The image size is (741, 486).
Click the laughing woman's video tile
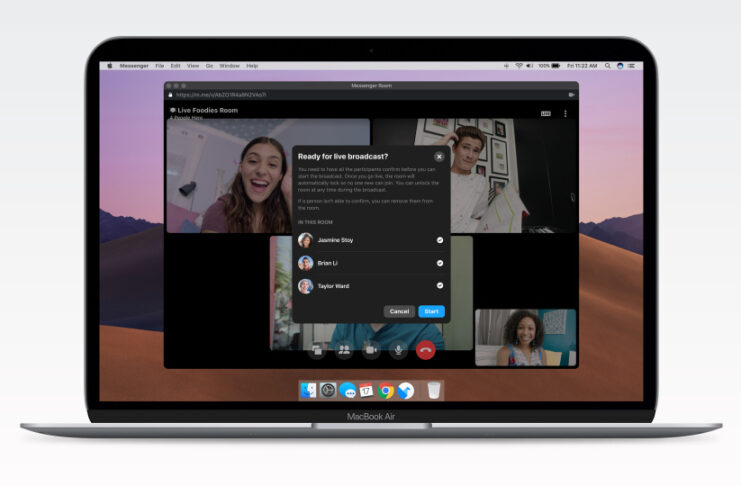pyautogui.click(x=230, y=175)
